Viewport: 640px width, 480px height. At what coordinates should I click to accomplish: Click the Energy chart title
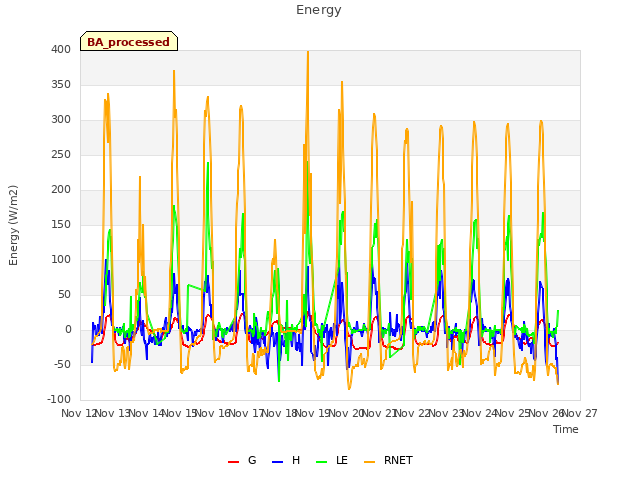319,10
